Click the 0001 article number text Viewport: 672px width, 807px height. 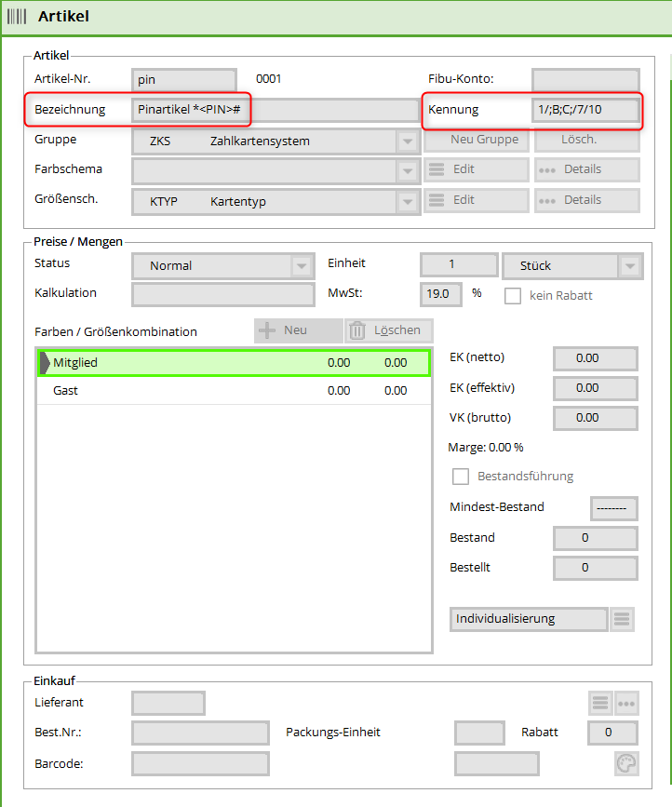point(269,79)
